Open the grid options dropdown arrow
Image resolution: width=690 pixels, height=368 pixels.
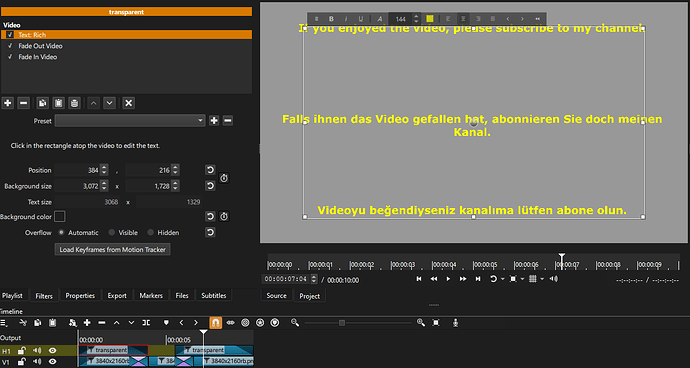542,279
